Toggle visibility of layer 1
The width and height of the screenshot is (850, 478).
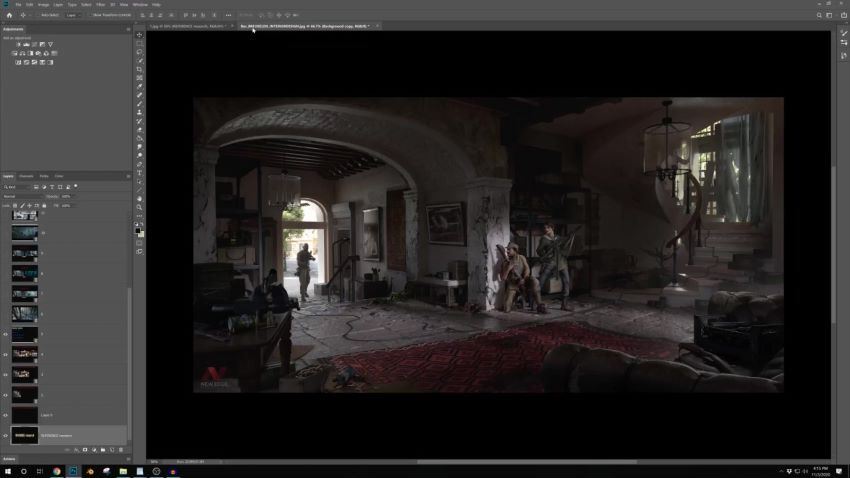(5, 395)
